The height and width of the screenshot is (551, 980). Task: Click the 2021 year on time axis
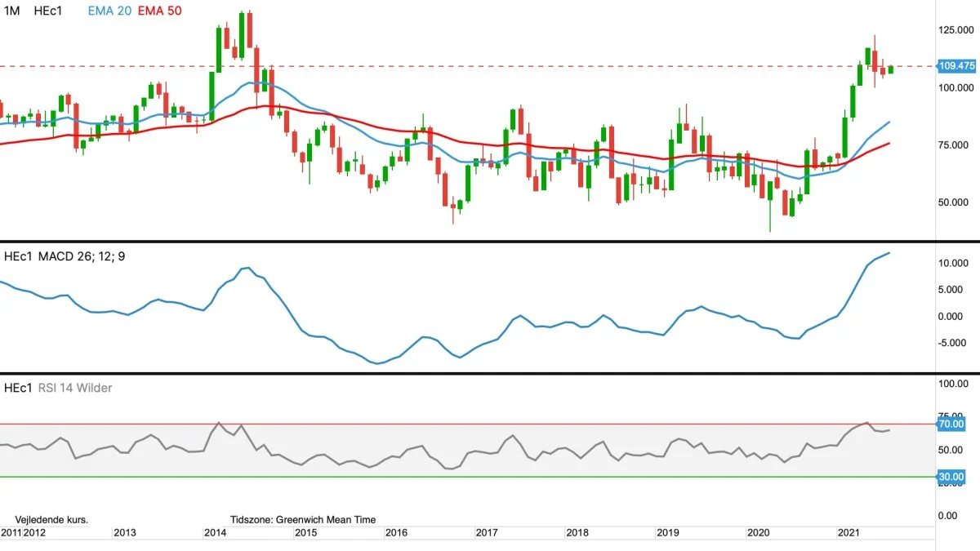click(849, 533)
